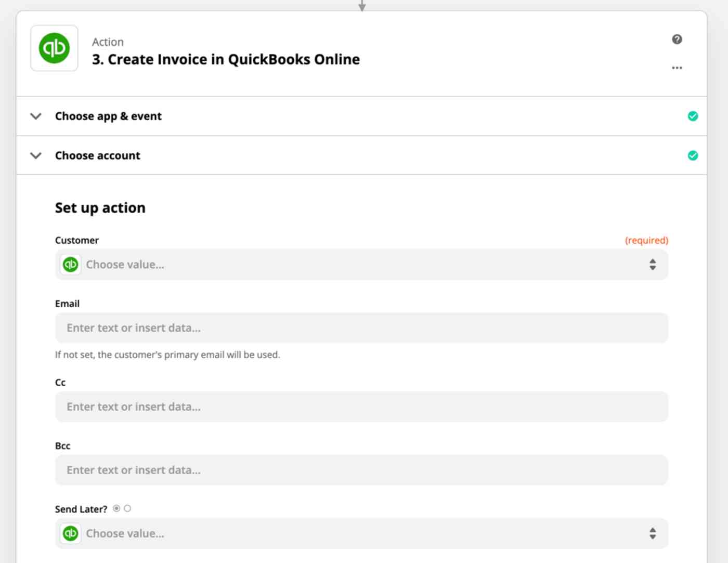Open the Customer dropdown arrows
Viewport: 728px width, 563px height.
653,265
